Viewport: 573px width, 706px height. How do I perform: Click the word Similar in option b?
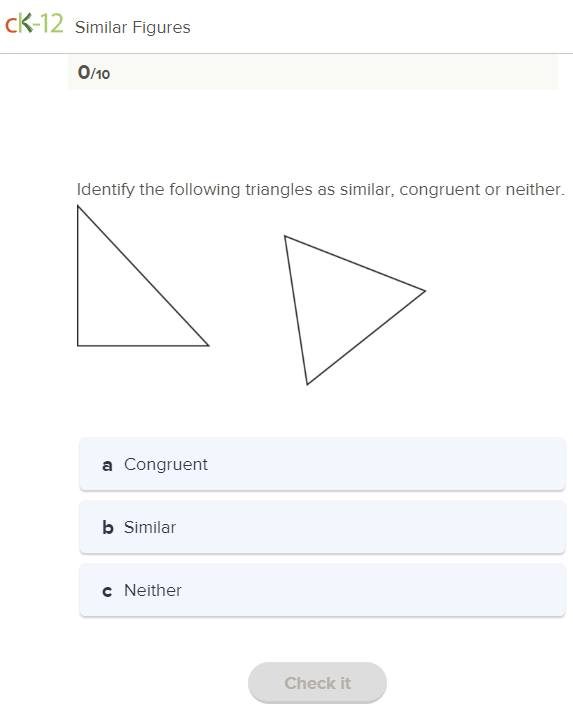150,527
